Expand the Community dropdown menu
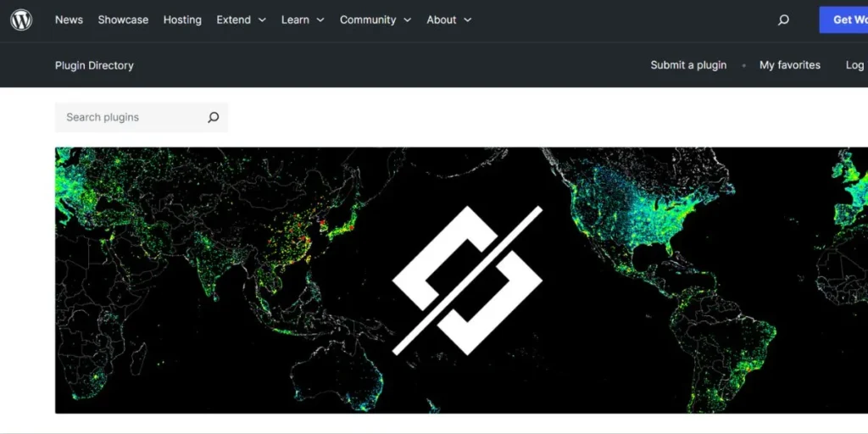Viewport: 868px width, 434px height. [376, 20]
